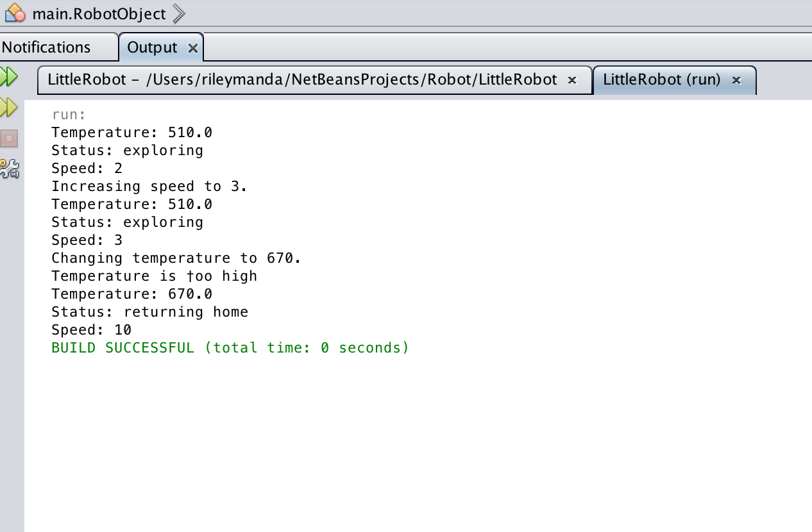Click 'Speed: 2' output line

click(87, 169)
